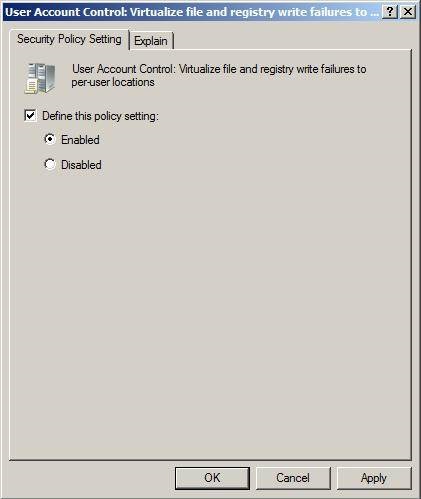Click the policy name heading text
Viewport: 421px width, 499px height.
219,75
